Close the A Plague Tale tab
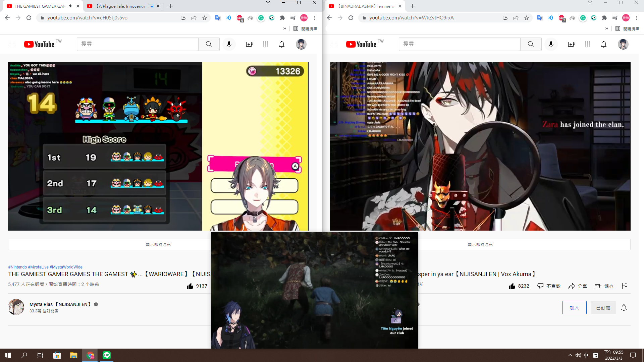Viewport: 644px width, 362px height. click(158, 6)
